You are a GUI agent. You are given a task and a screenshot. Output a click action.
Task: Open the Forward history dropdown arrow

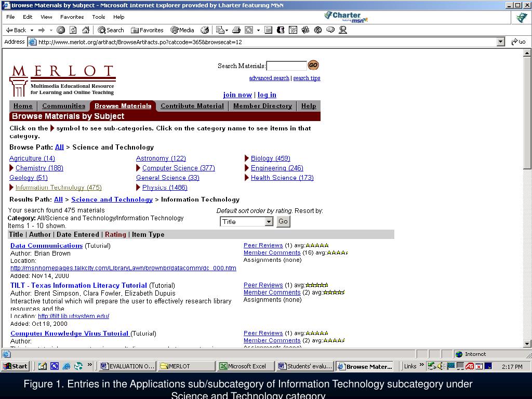point(51,31)
